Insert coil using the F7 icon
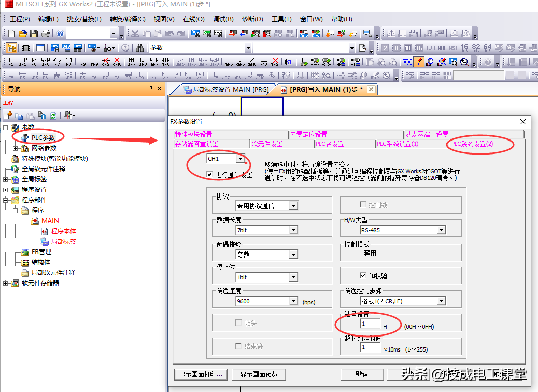The image size is (538, 392). click(57, 62)
